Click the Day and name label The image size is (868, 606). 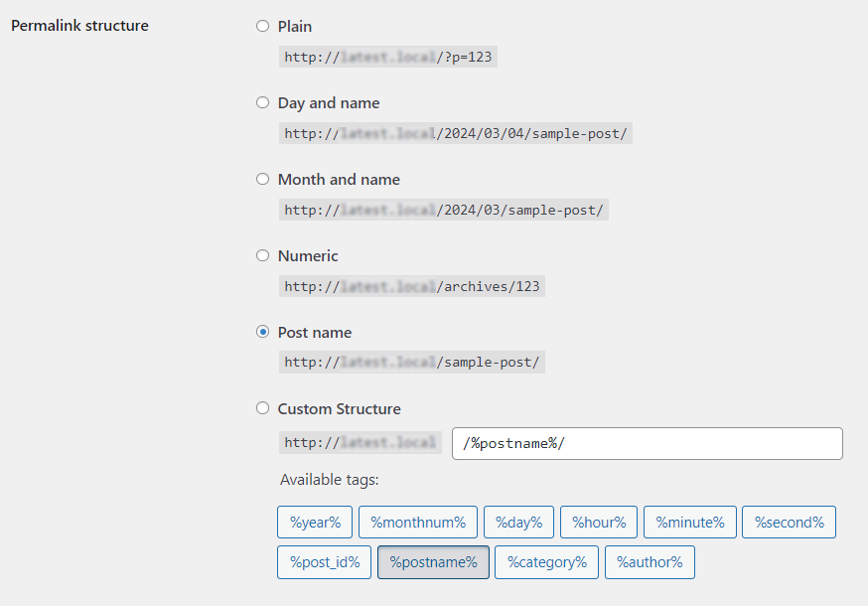[x=329, y=103]
